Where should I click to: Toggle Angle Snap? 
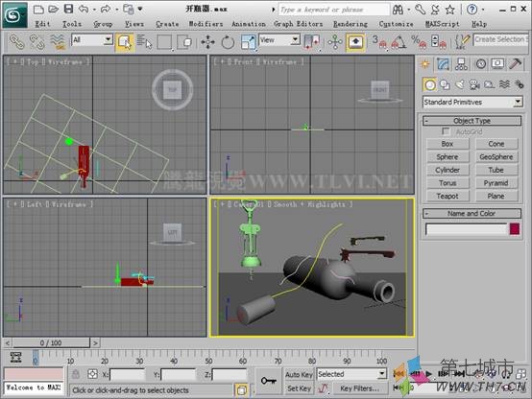pos(399,42)
